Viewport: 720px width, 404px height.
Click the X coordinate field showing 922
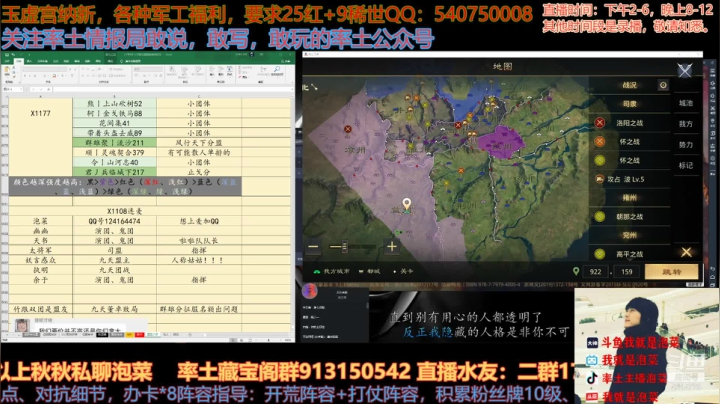point(596,272)
